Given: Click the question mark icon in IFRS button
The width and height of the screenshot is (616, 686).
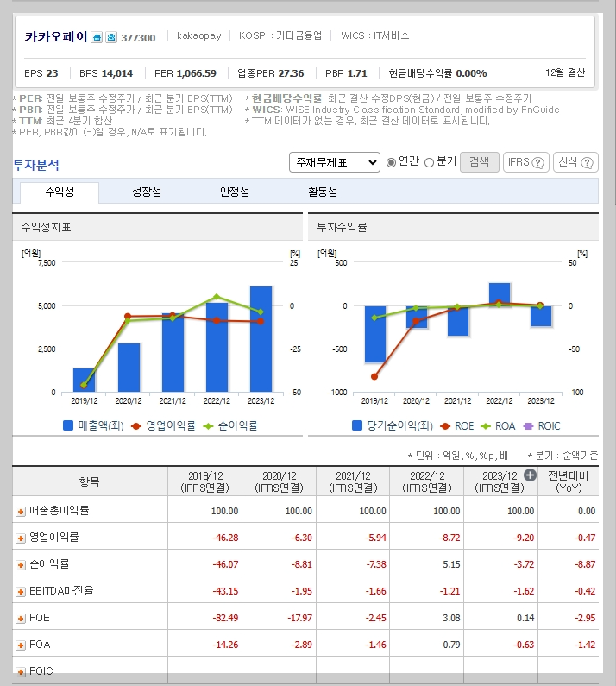Looking at the screenshot, I should pos(537,163).
